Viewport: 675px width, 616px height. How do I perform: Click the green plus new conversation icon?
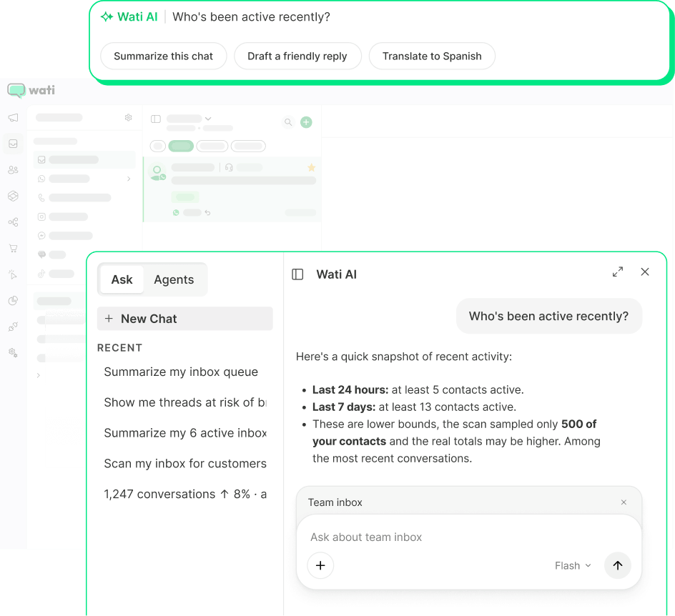pos(306,122)
